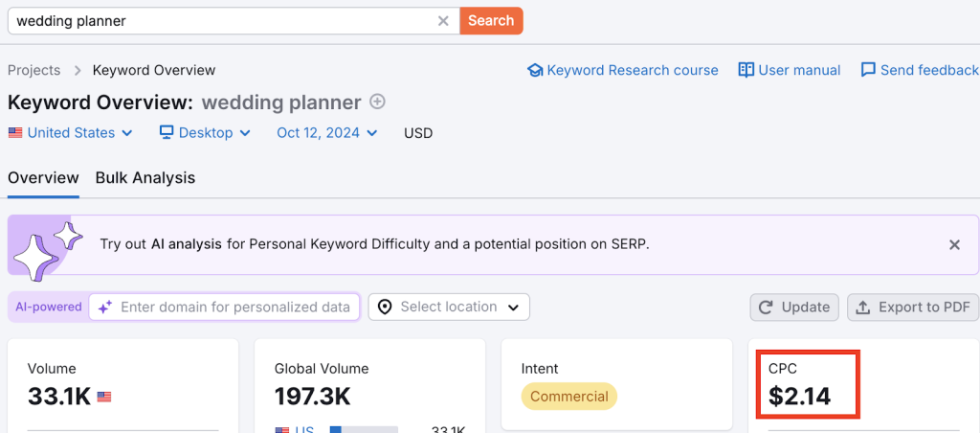Click the AI analysis banner text
This screenshot has height=433, width=980.
point(374,244)
